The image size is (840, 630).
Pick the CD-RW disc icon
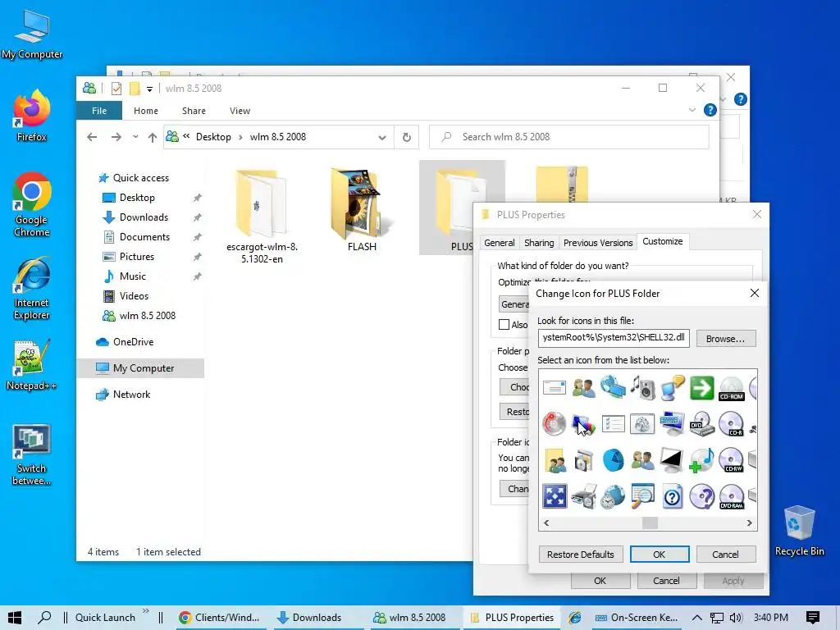tap(731, 460)
